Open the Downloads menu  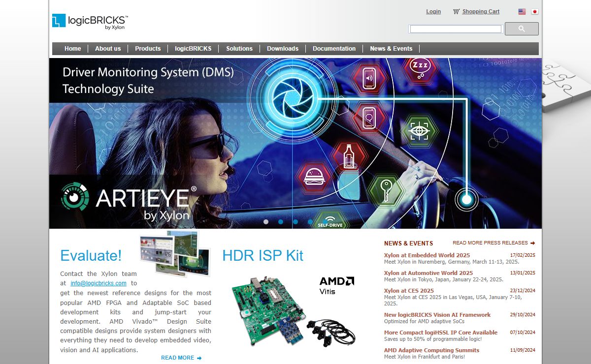[283, 49]
